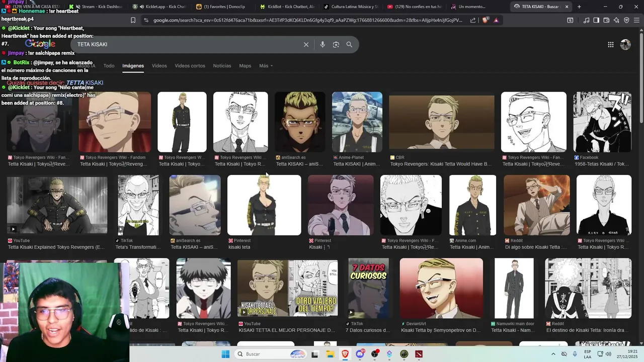The height and width of the screenshot is (362, 644).
Task: Open Pinterest kisaki teta image
Action: pyautogui.click(x=264, y=205)
